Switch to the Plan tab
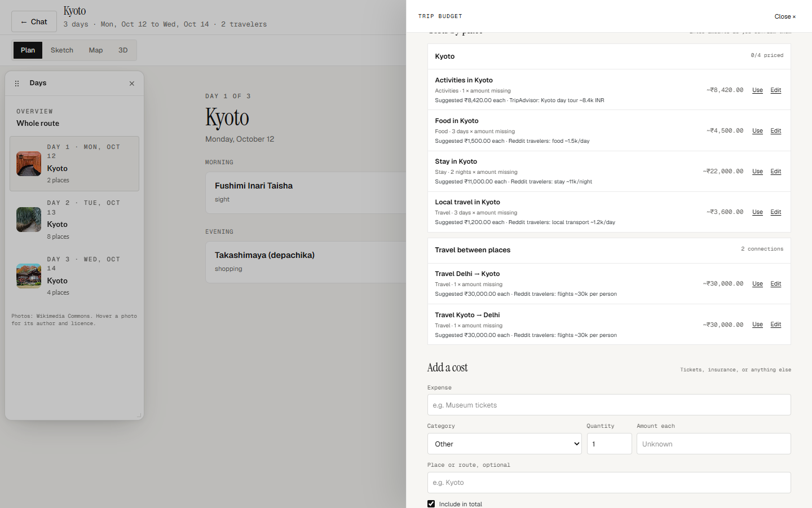 pos(28,50)
